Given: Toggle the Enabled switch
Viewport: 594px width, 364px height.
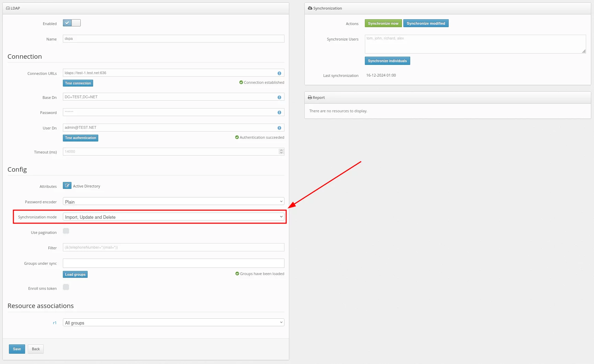Looking at the screenshot, I should [x=72, y=23].
